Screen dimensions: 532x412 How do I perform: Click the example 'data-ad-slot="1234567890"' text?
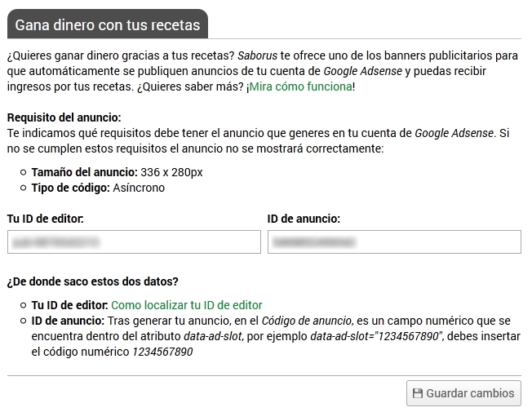(377, 336)
